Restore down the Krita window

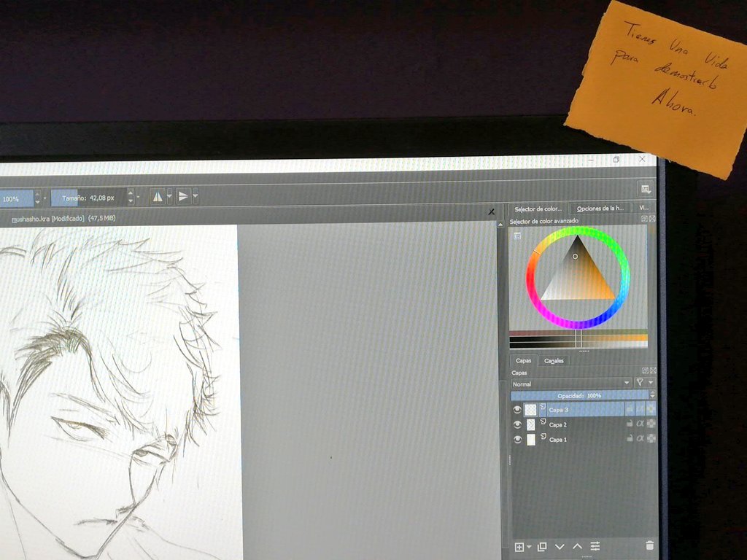pyautogui.click(x=616, y=160)
